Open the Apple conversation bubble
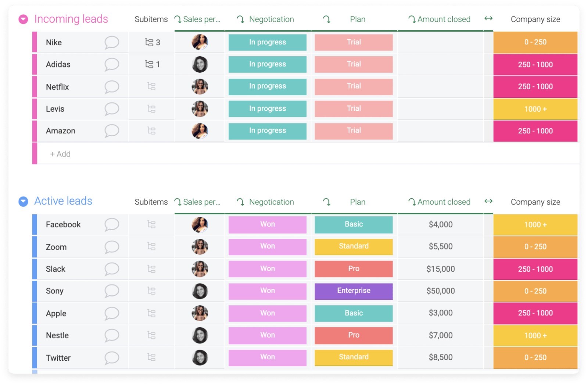588x385 pixels. [x=112, y=313]
